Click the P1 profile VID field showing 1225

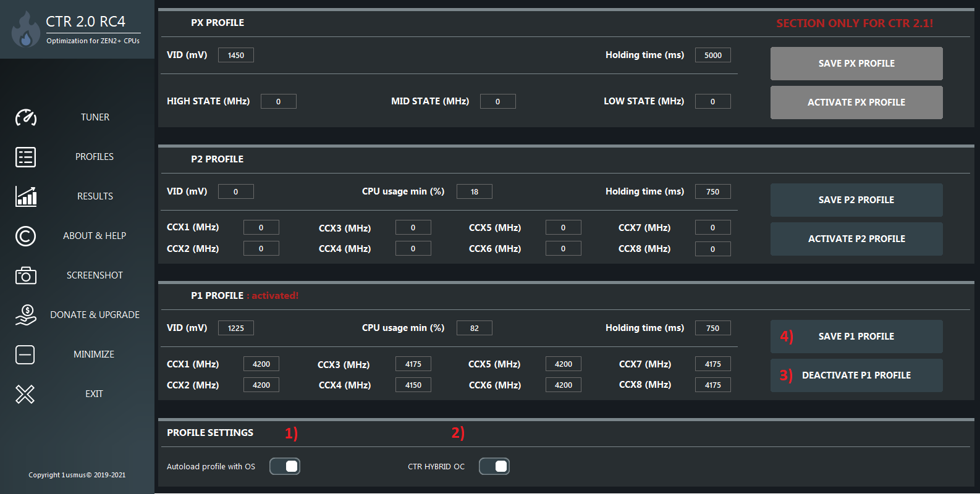[x=236, y=328]
